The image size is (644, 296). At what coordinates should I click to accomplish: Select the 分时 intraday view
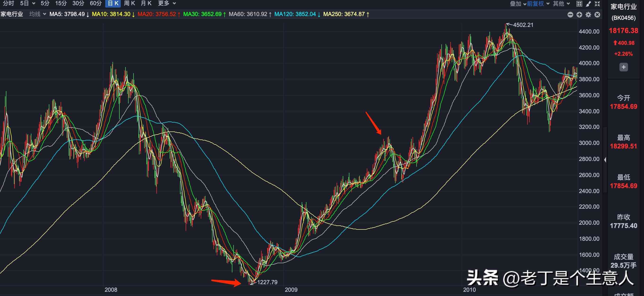8,4
